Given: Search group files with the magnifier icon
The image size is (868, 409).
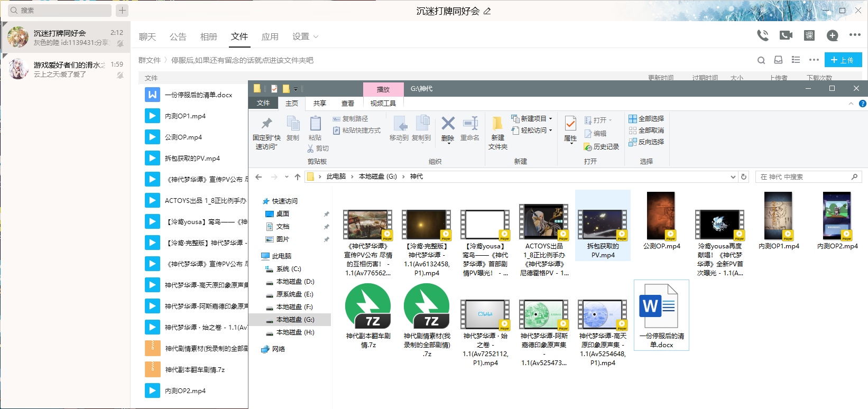Looking at the screenshot, I should 761,60.
